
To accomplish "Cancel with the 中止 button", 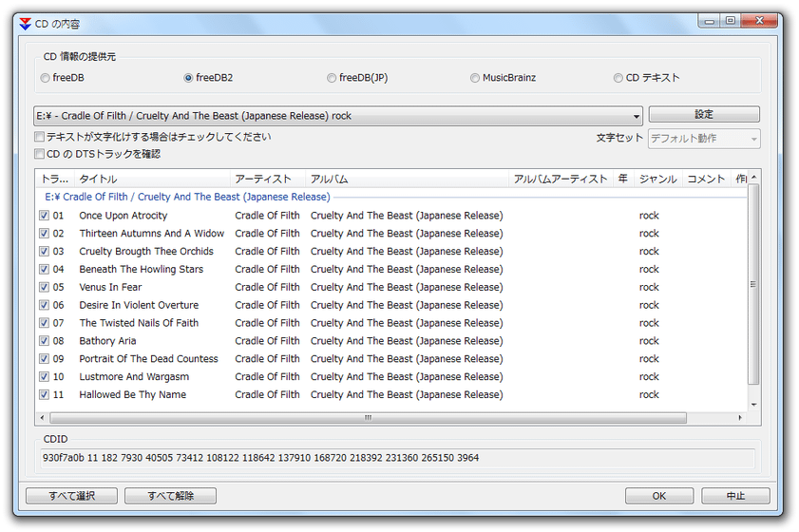I will [x=735, y=496].
